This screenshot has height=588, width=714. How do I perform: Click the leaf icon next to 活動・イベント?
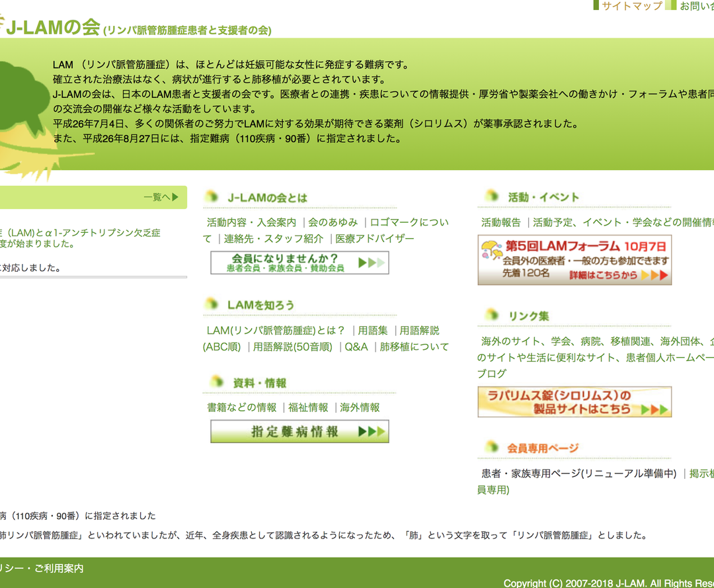pyautogui.click(x=490, y=196)
